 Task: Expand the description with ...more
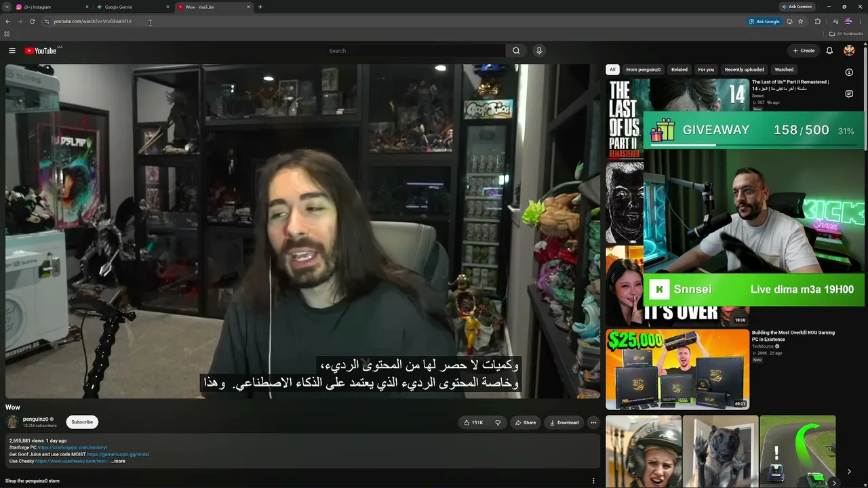[118, 462]
